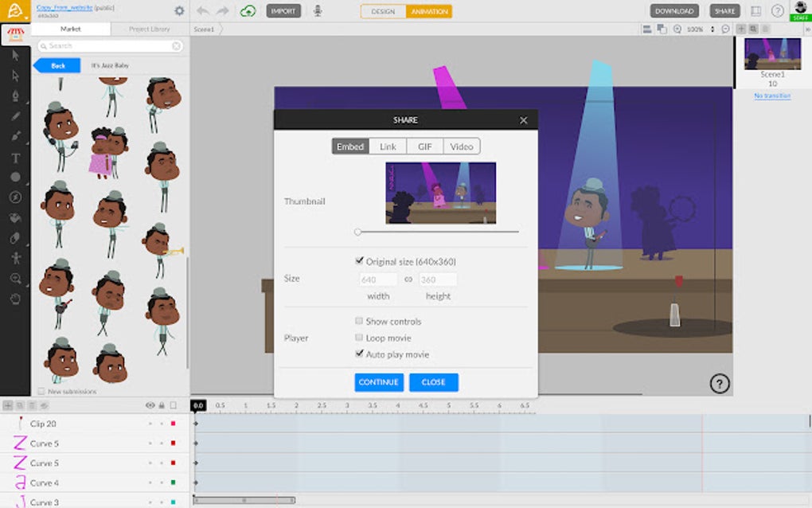
Task: Uncheck Original size (640x360)
Action: pyautogui.click(x=358, y=260)
